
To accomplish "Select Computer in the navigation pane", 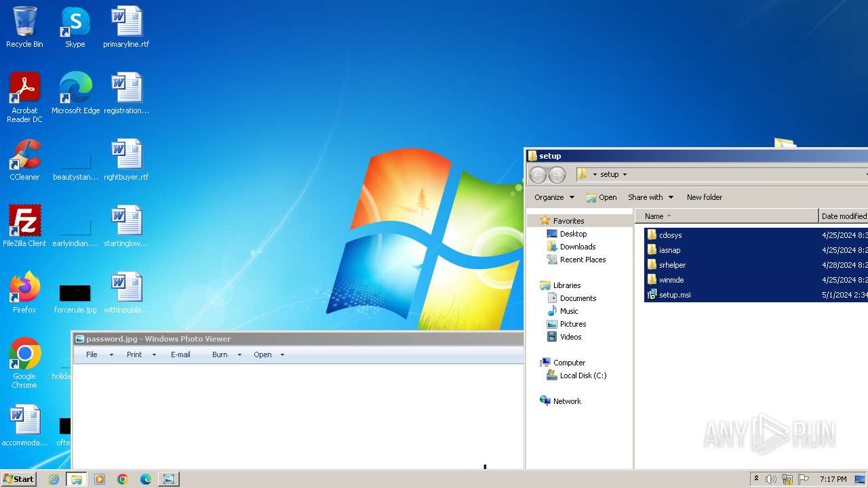I will click(569, 363).
